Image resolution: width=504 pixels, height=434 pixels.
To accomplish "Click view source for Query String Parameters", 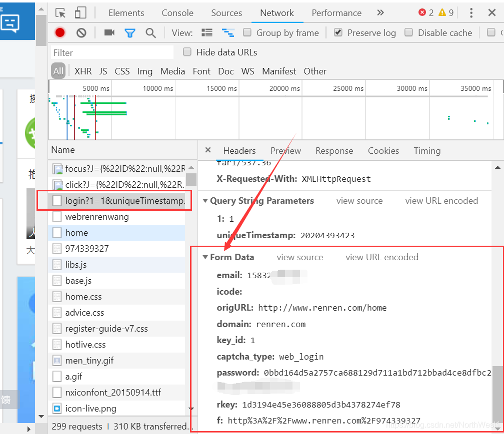I will 359,201.
